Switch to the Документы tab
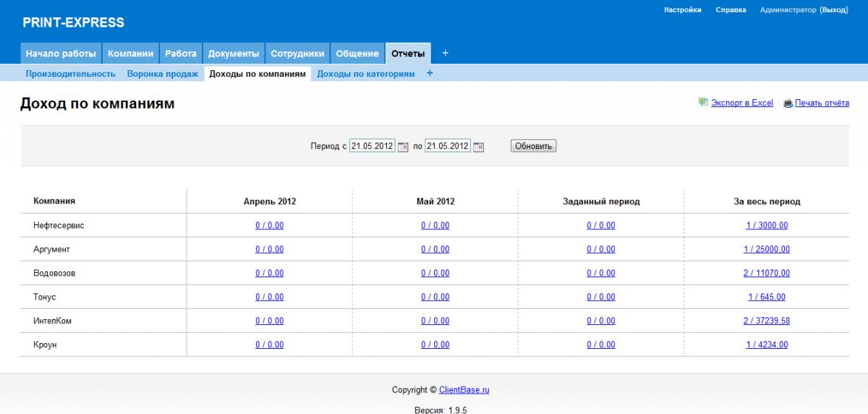This screenshot has height=414, width=868. click(233, 54)
